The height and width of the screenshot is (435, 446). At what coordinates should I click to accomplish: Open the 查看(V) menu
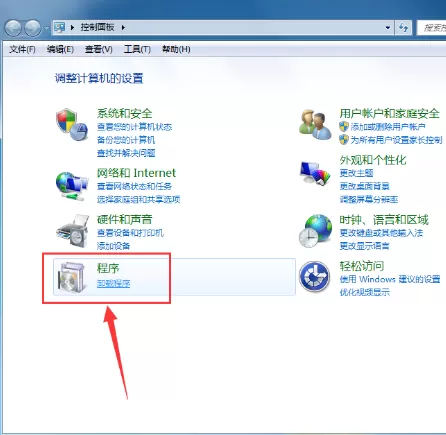[98, 49]
